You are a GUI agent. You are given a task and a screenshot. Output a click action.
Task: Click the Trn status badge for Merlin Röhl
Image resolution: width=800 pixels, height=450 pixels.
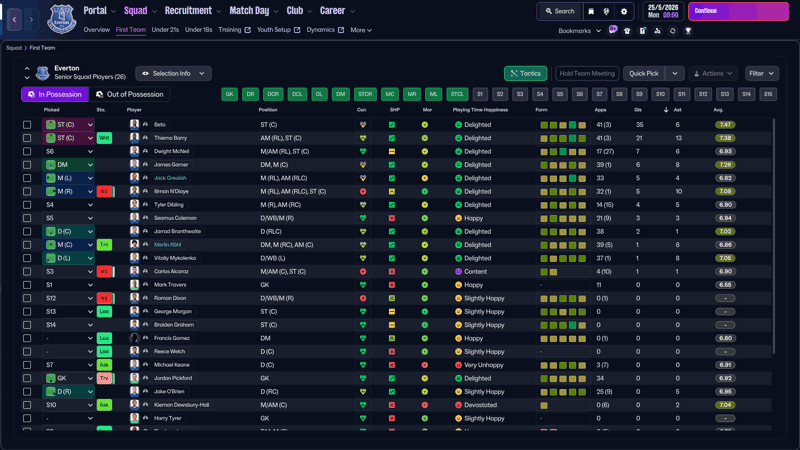pyautogui.click(x=104, y=245)
